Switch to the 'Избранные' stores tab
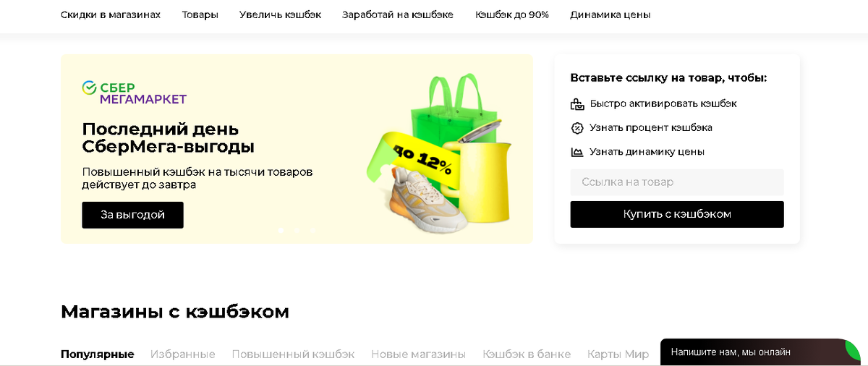 click(183, 354)
